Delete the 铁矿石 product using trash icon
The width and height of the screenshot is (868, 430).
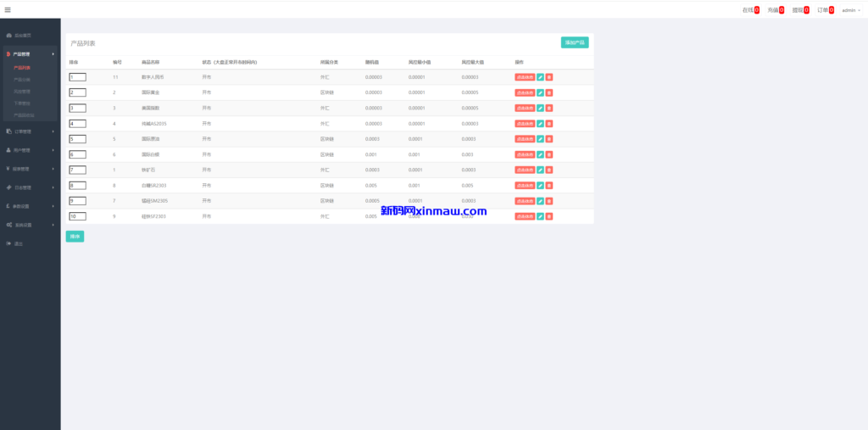point(549,170)
